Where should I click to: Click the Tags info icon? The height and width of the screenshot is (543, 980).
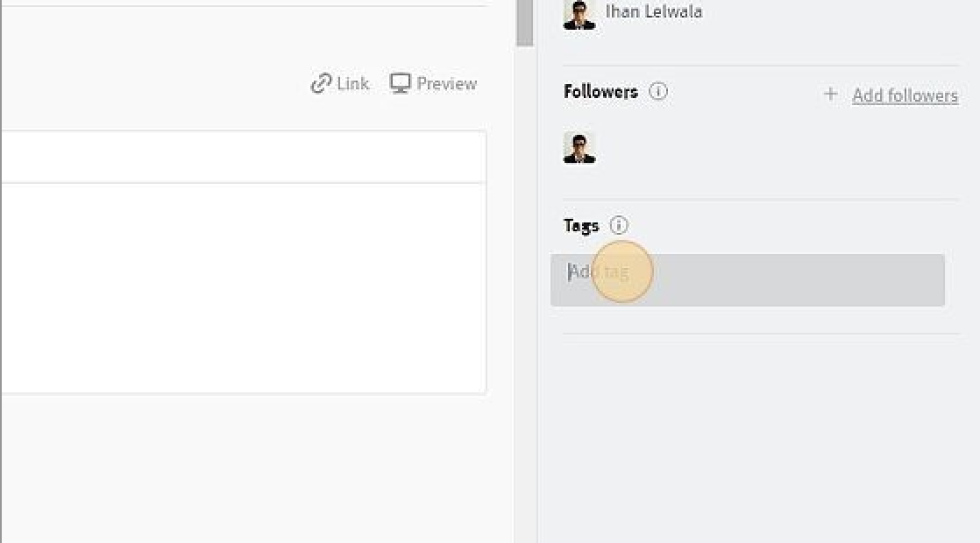tap(619, 226)
